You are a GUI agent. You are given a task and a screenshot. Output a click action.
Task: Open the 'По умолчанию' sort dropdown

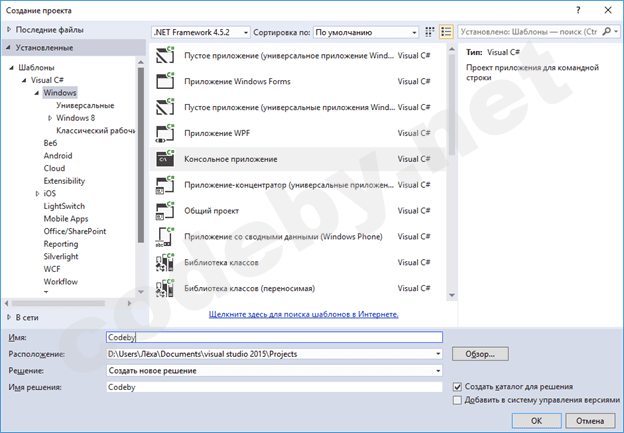tap(365, 32)
